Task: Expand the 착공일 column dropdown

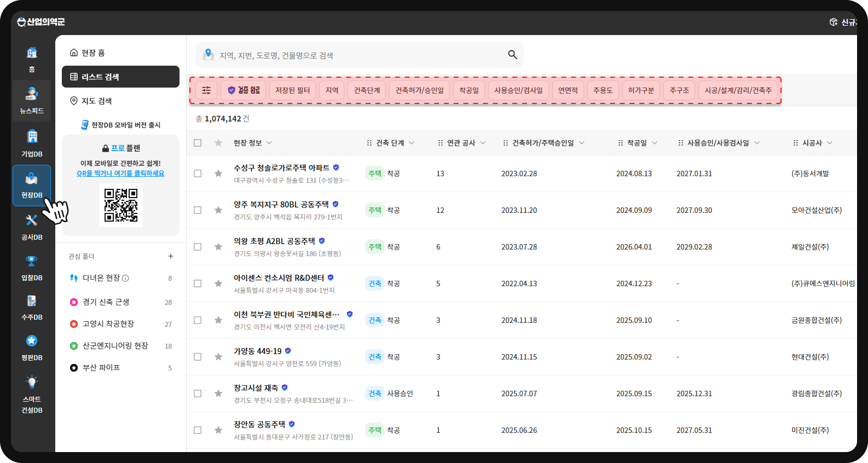Action: (655, 143)
